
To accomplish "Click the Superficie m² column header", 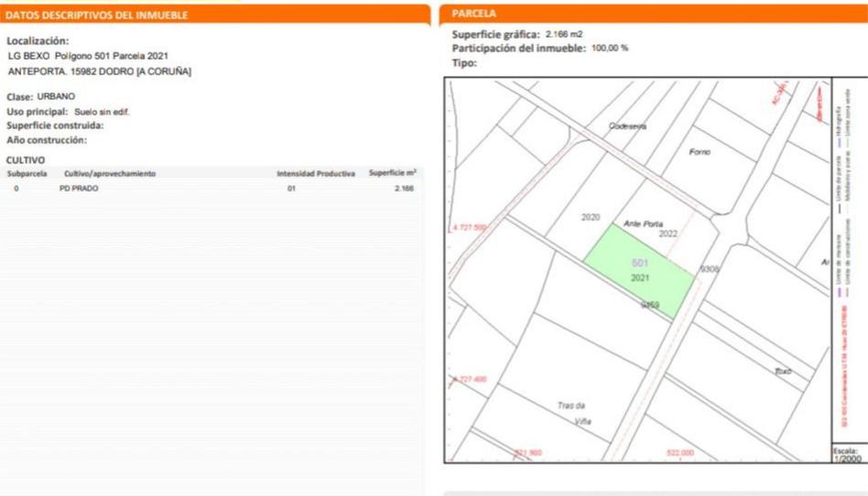I will [x=392, y=173].
